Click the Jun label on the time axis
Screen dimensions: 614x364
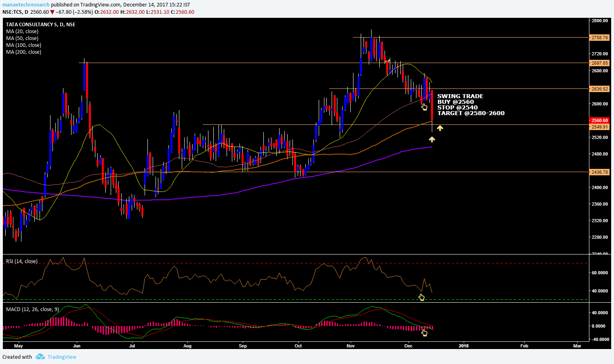[77, 346]
